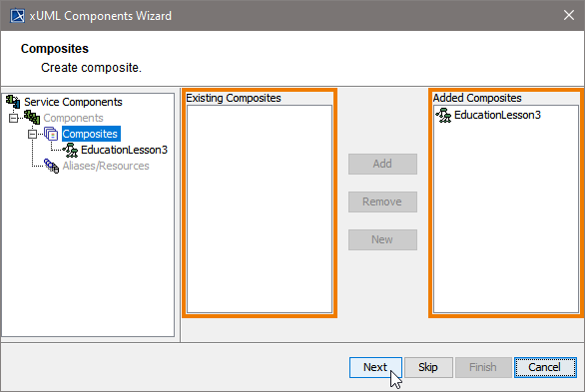The width and height of the screenshot is (585, 392).
Task: Click the Cancel button
Action: click(545, 367)
